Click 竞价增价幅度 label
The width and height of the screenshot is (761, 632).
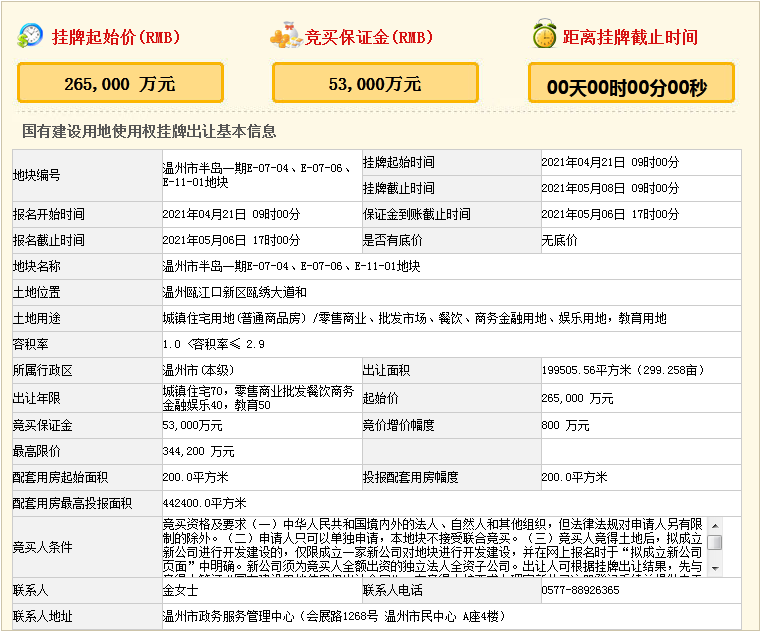[398, 425]
